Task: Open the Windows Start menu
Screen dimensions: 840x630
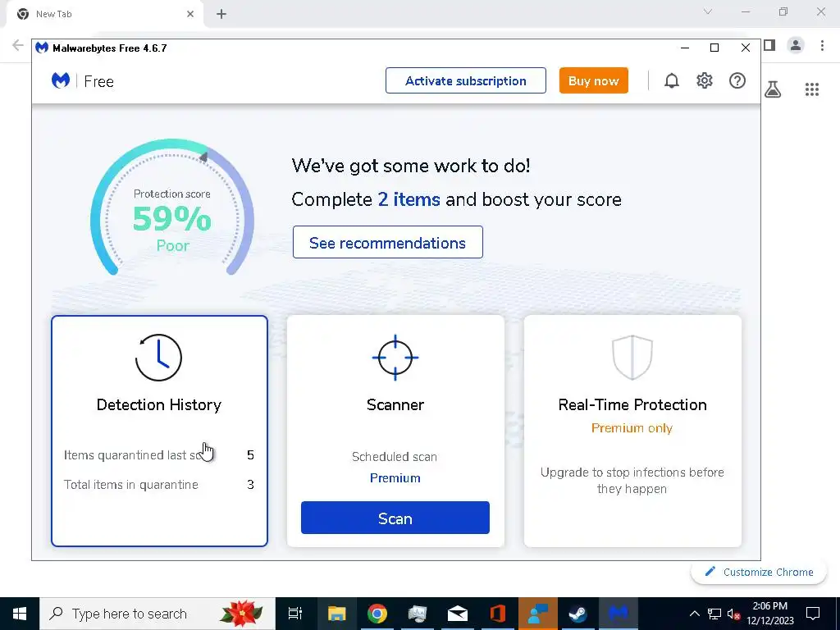Action: click(x=20, y=614)
